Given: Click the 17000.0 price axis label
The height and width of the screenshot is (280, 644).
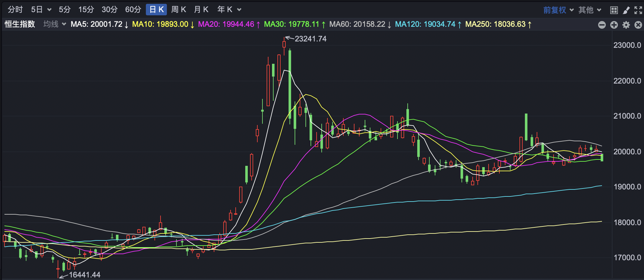Looking at the screenshot, I should (x=627, y=258).
